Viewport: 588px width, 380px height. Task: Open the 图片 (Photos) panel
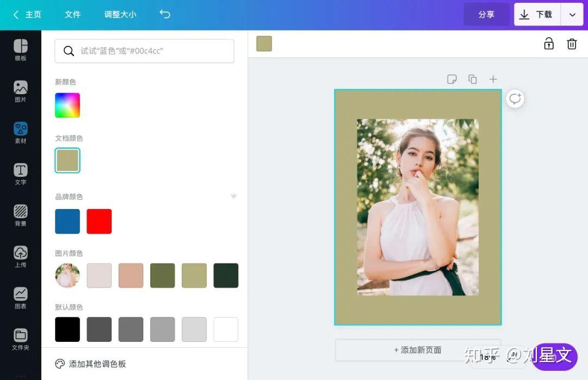tap(20, 90)
